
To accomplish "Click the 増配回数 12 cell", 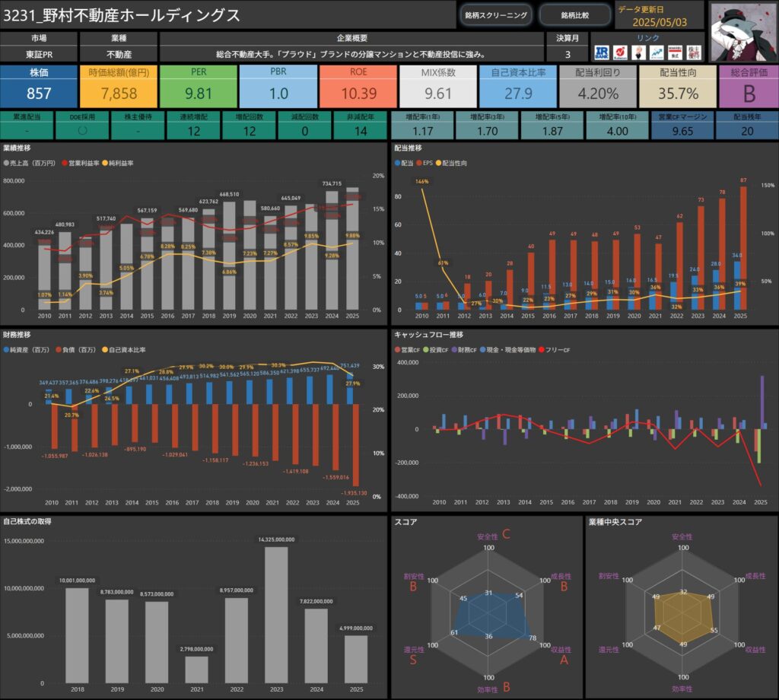I will pos(250,126).
